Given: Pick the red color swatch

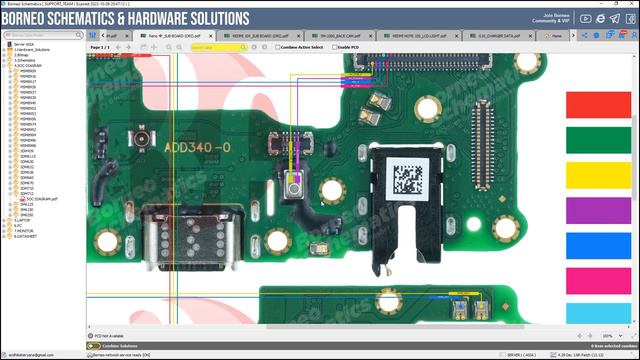Looking at the screenshot, I should click(x=598, y=105).
